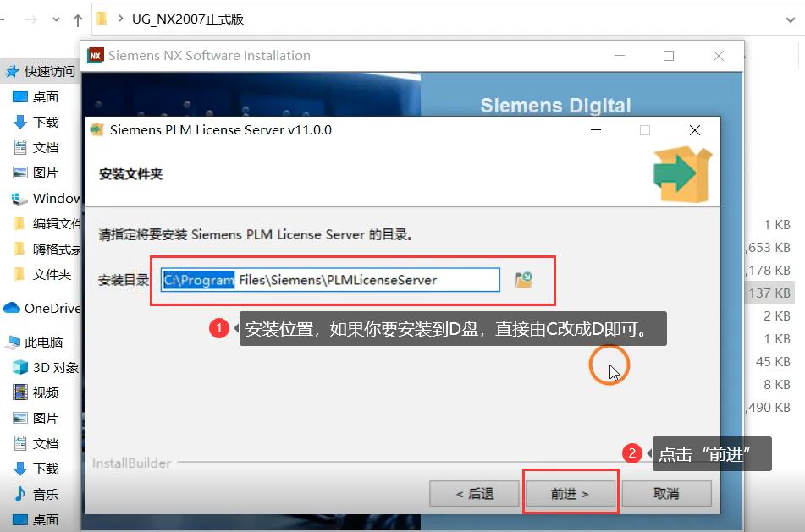Select the file row sized 137 KB
This screenshot has width=805, height=532.
coord(769,293)
